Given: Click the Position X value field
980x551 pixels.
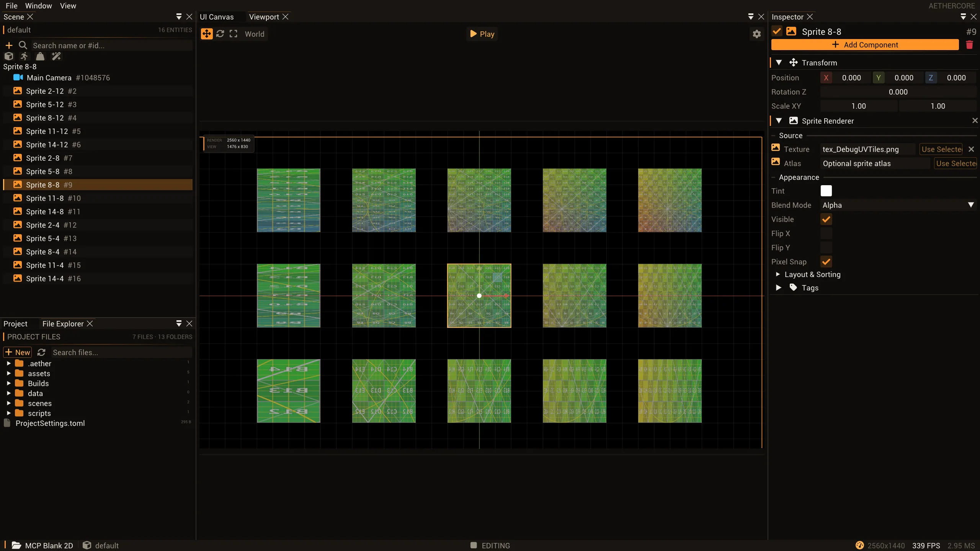Looking at the screenshot, I should [x=851, y=78].
